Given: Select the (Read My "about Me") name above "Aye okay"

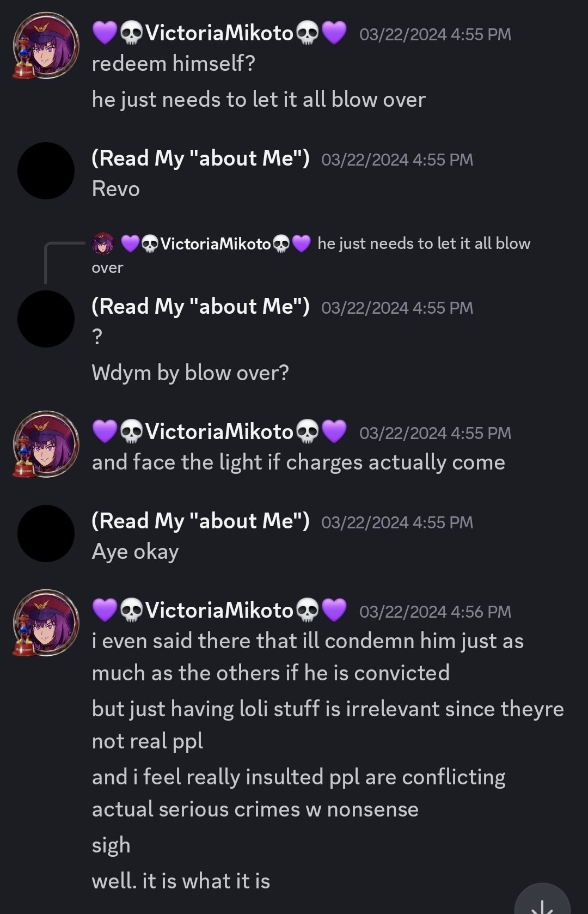Looking at the screenshot, I should tap(200, 521).
